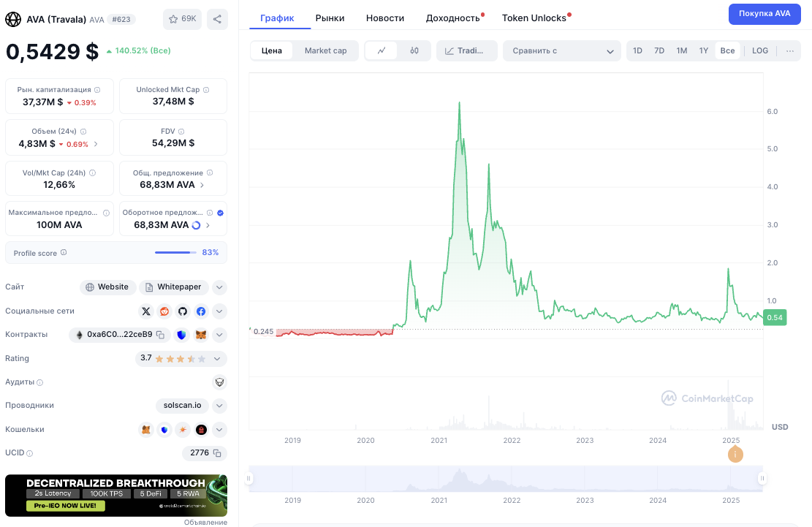The width and height of the screenshot is (812, 527).
Task: Expand the Rating 3.7 dropdown
Action: pyautogui.click(x=181, y=358)
